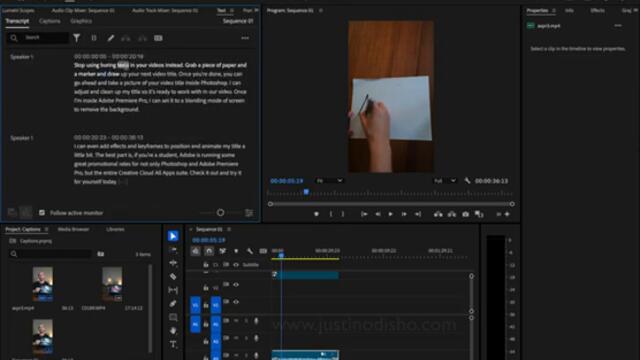Open Audio Clip Mixer panel tab
The width and height of the screenshot is (640, 360).
(83, 10)
